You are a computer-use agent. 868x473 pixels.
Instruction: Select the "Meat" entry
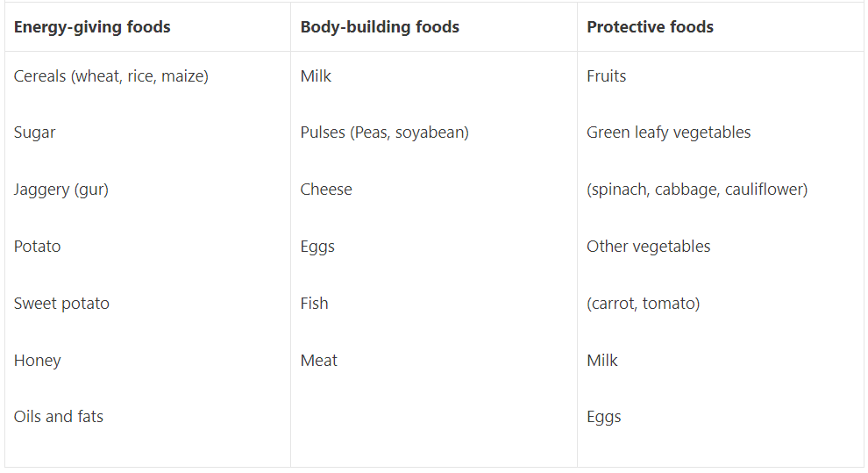click(318, 361)
